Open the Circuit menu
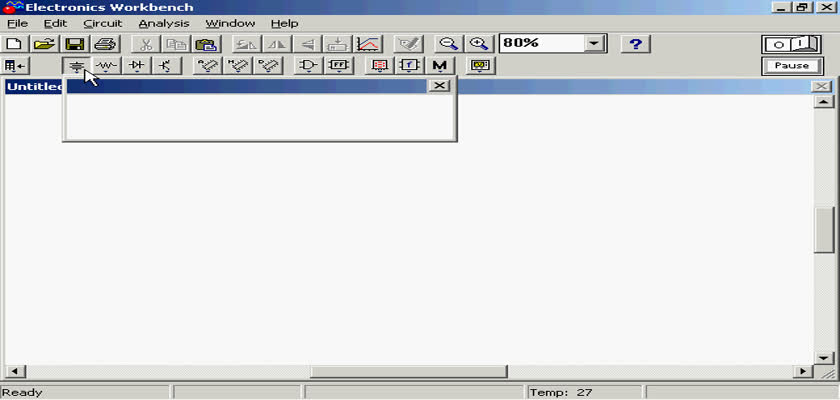Viewport: 840px width, 400px height. pyautogui.click(x=103, y=24)
